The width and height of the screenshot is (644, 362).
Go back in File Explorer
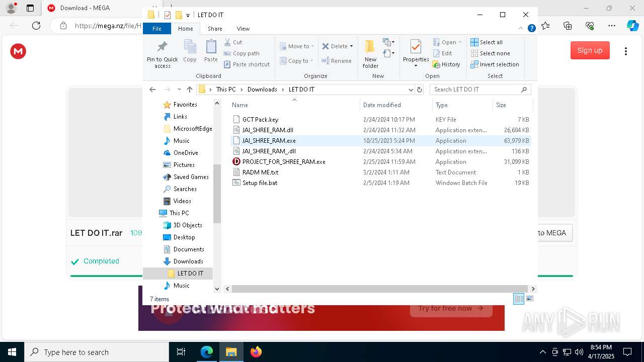pos(152,89)
